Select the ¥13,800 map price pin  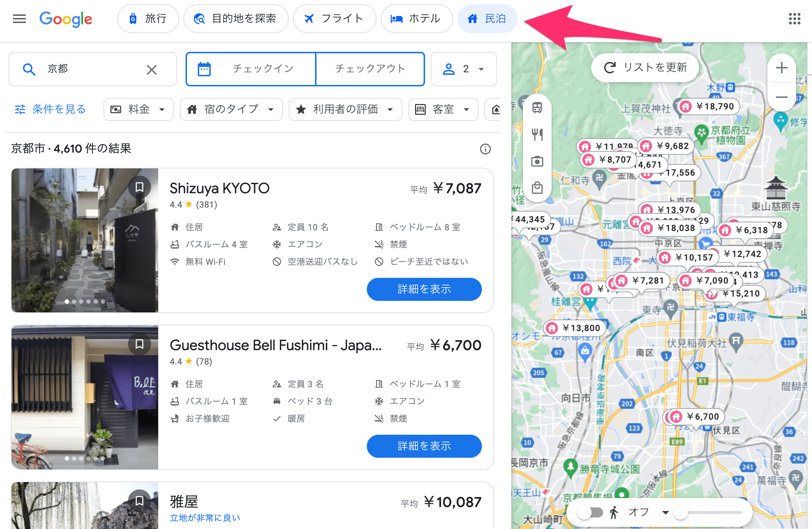(575, 328)
